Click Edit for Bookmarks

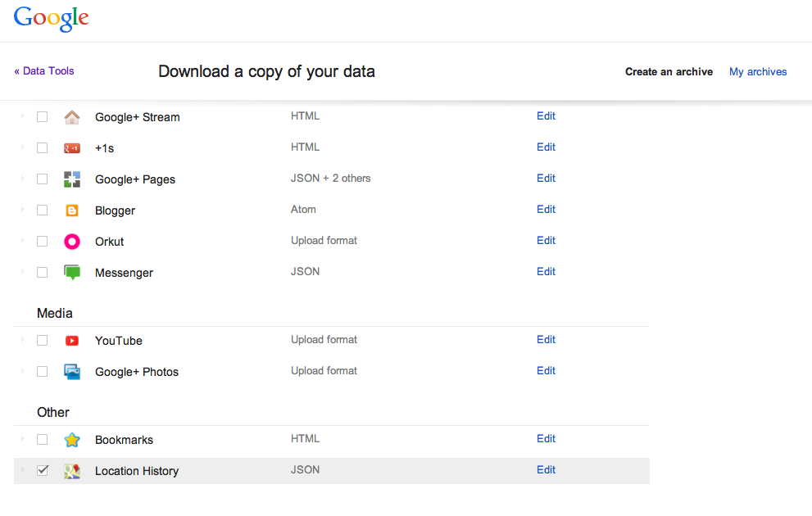(x=546, y=438)
